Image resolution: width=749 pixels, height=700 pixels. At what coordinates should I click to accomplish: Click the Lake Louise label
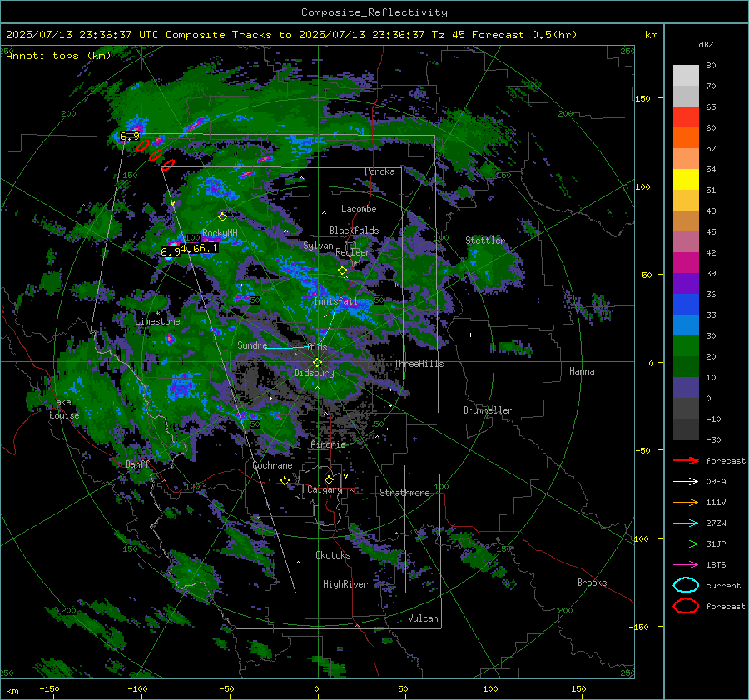(64, 409)
